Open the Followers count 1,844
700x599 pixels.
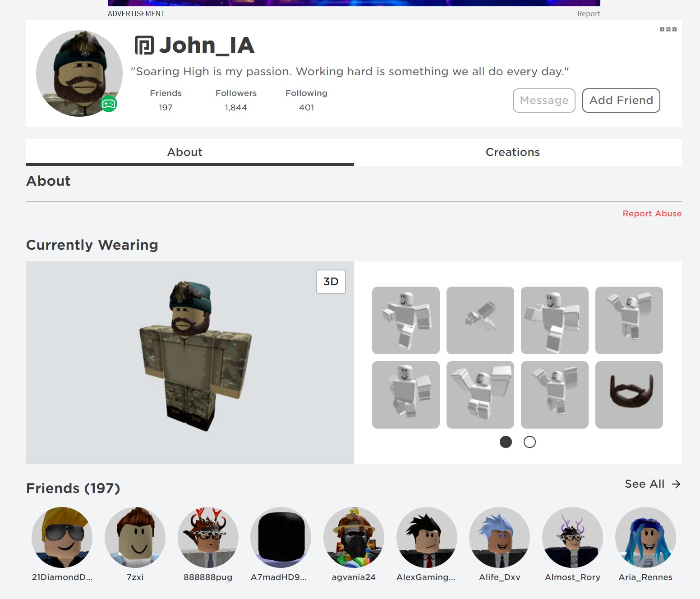(236, 108)
